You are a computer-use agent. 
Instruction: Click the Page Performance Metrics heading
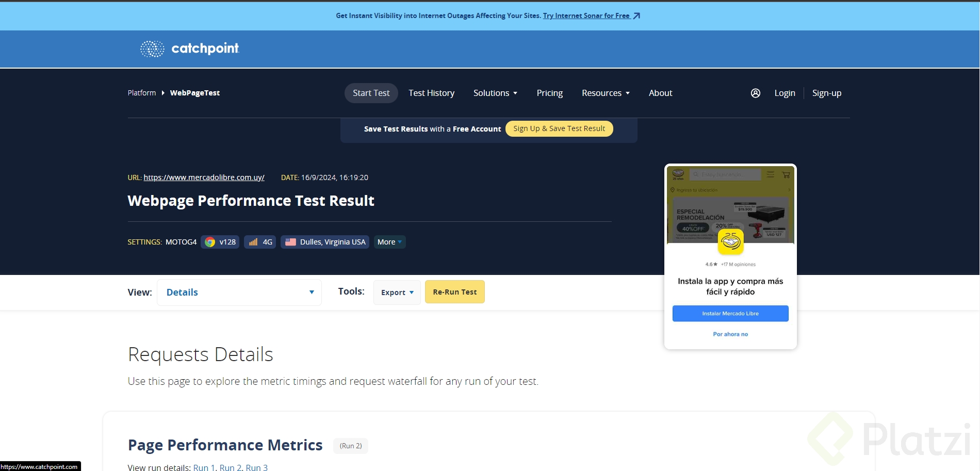coord(225,445)
